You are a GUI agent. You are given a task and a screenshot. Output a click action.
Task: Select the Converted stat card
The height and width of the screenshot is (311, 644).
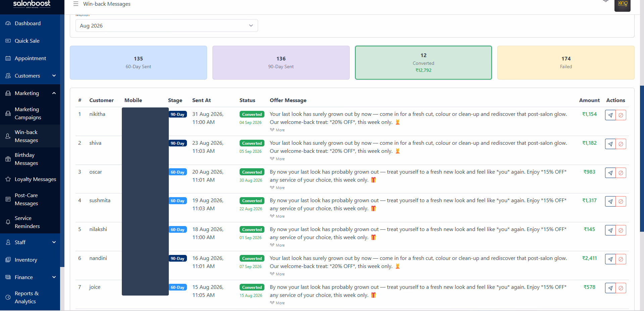click(x=424, y=62)
